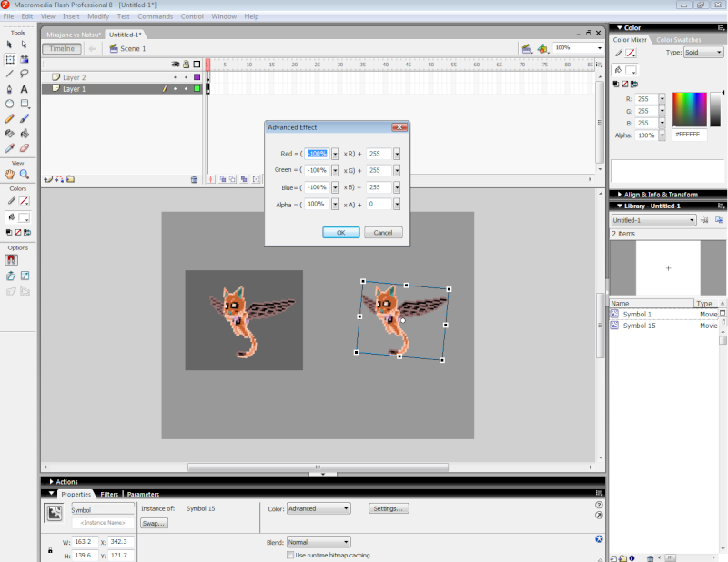Toggle Show All Layers as Outlines icon
Viewport: 728px width, 562px height.
pyautogui.click(x=197, y=64)
